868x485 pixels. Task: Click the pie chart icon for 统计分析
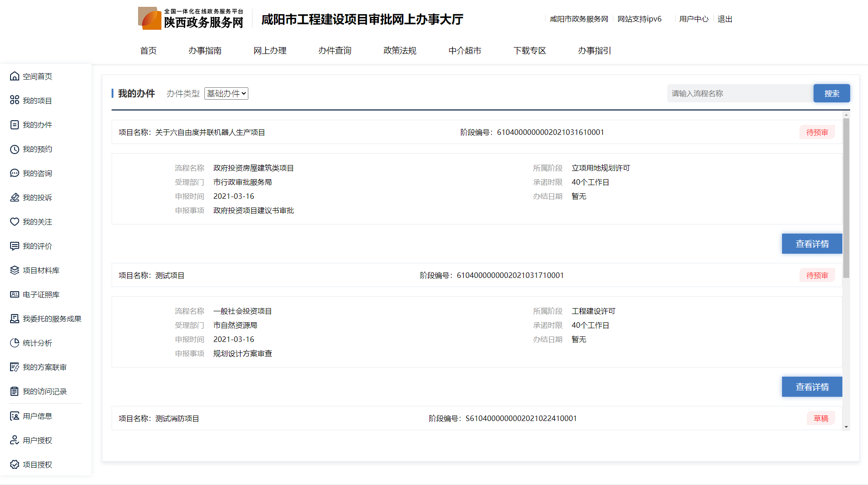point(15,343)
